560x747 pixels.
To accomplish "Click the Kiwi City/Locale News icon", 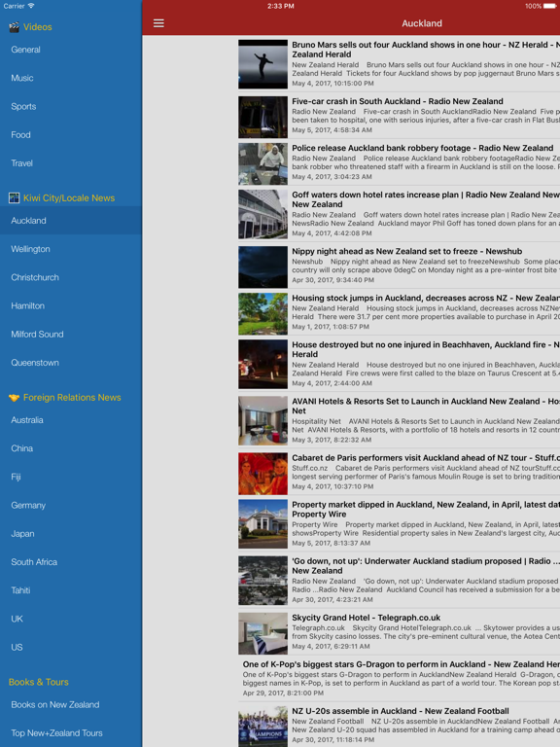I will [x=15, y=198].
